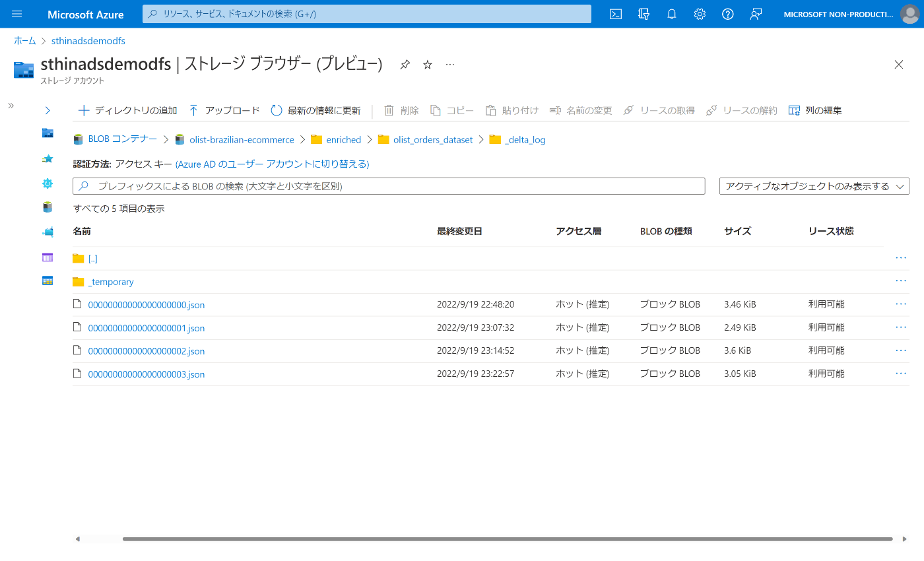Select the blob containers sidebar icon
This screenshot has height=561, width=924.
(x=48, y=207)
